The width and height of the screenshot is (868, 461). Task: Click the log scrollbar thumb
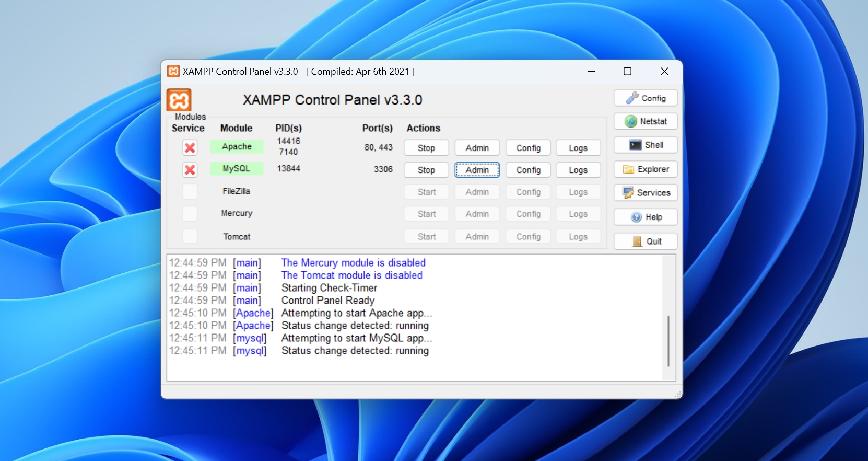point(668,341)
